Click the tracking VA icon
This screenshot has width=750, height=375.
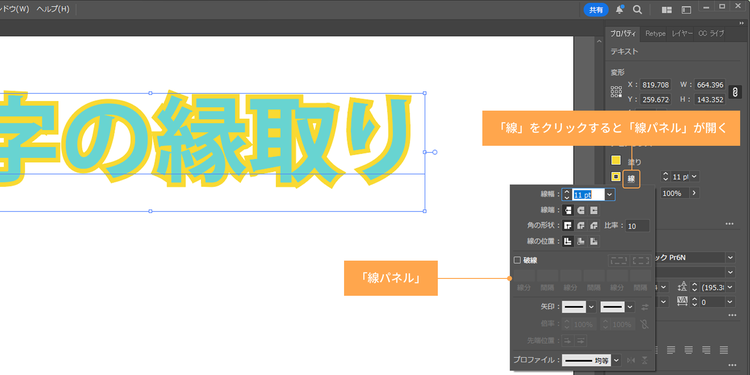tap(683, 301)
